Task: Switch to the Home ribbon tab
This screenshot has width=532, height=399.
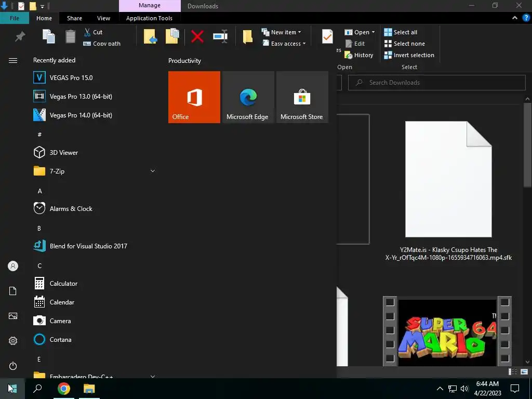Action: (x=44, y=18)
